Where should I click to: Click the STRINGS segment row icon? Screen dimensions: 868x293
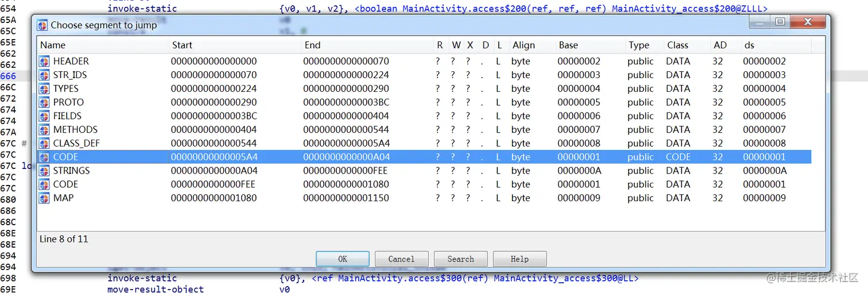pyautogui.click(x=44, y=171)
